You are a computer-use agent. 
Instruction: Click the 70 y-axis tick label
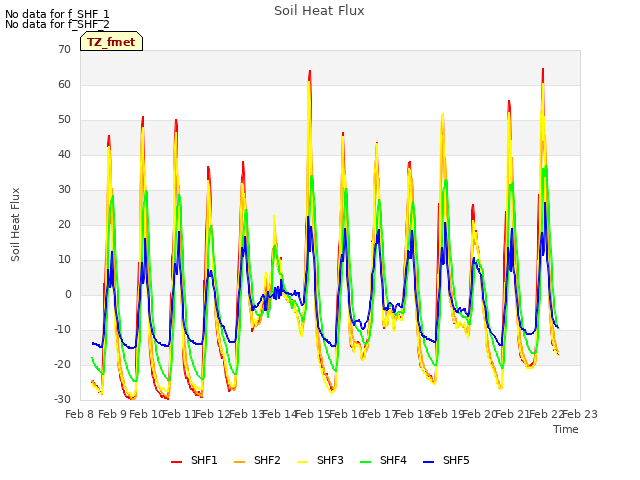pyautogui.click(x=64, y=50)
